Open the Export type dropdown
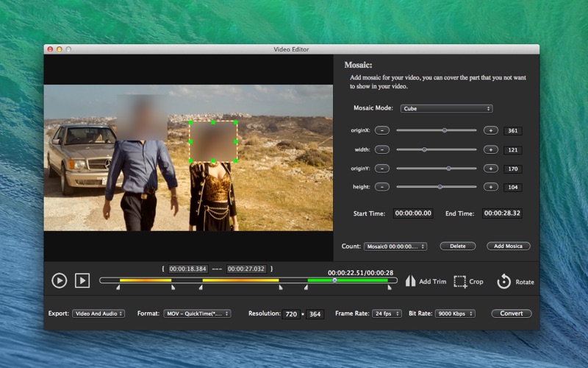This screenshot has height=368, width=588. pos(98,314)
